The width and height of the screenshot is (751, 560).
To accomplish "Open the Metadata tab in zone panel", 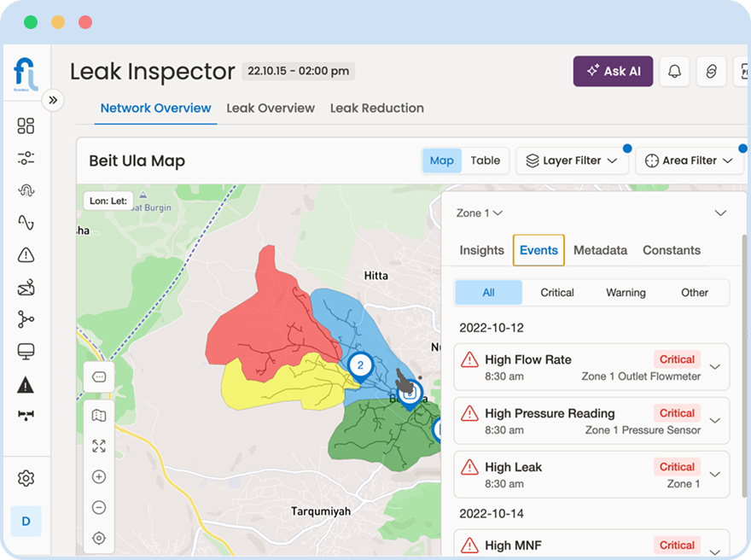I will pyautogui.click(x=600, y=250).
